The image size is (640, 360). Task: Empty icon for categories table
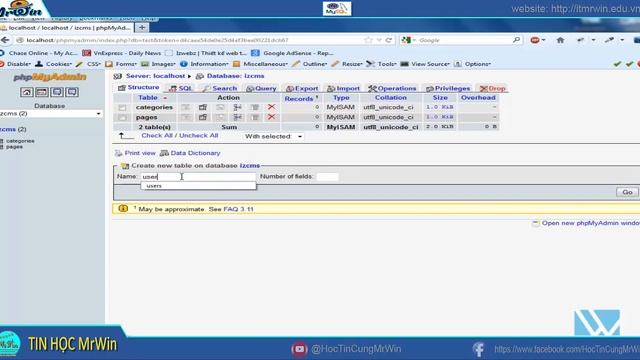point(255,107)
